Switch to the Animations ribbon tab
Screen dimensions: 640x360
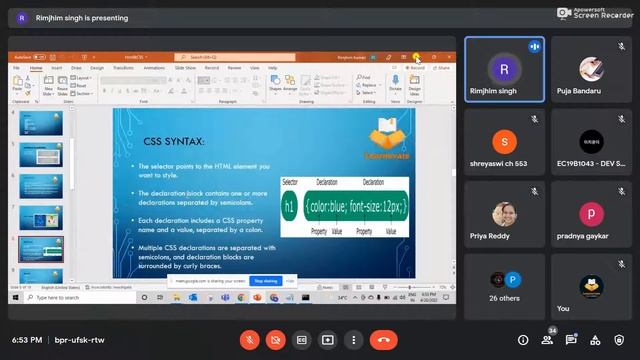[154, 68]
